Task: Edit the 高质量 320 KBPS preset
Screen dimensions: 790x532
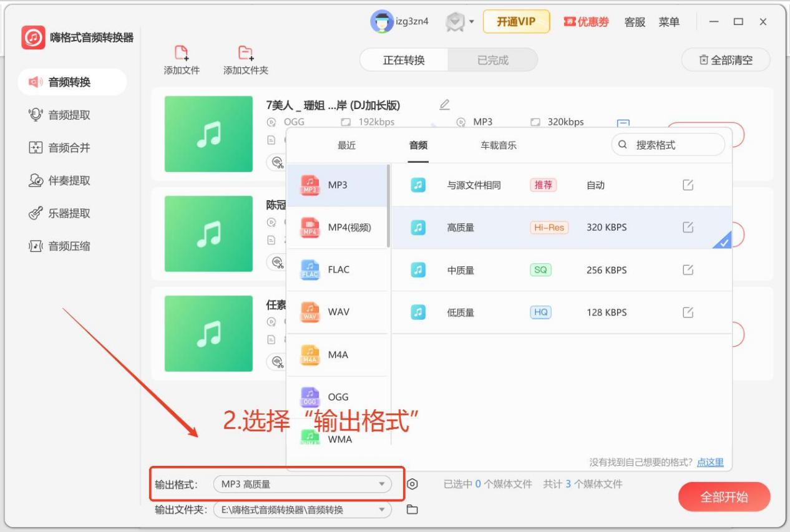Action: [688, 228]
